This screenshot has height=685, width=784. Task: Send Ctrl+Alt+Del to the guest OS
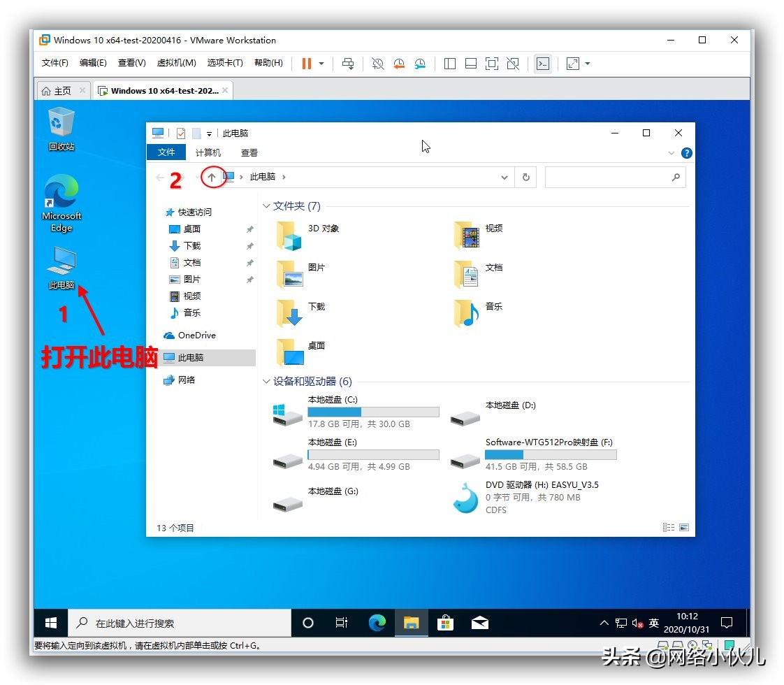348,64
